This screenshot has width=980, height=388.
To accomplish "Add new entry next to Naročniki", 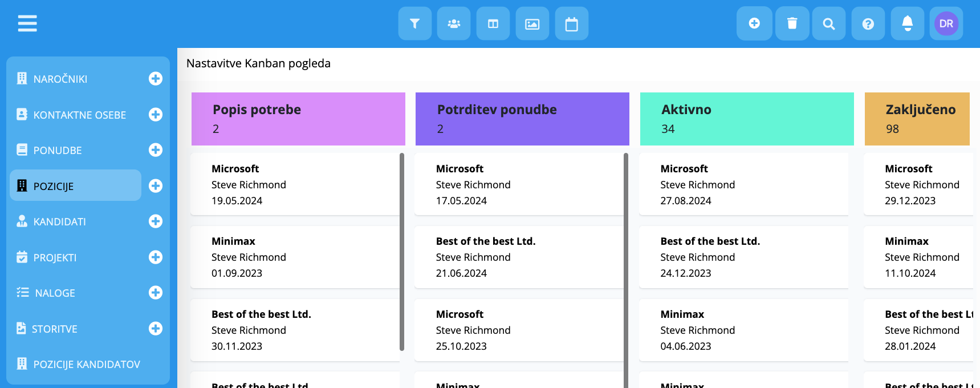I will click(155, 79).
